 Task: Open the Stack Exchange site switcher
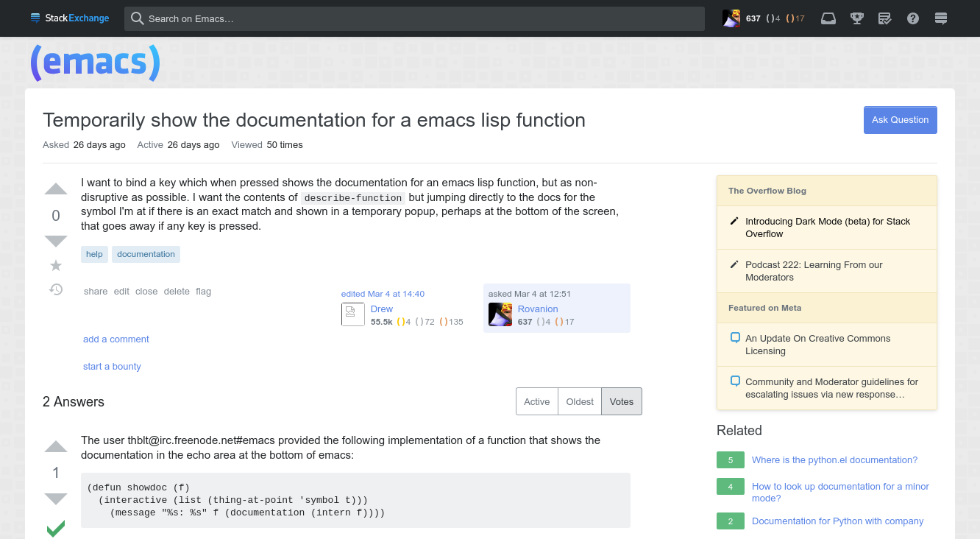pyautogui.click(x=941, y=18)
